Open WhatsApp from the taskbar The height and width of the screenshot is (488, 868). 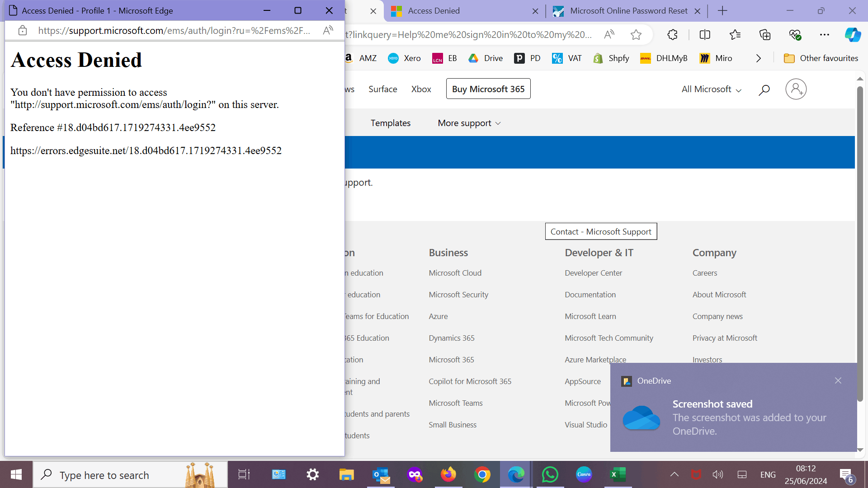click(550, 474)
